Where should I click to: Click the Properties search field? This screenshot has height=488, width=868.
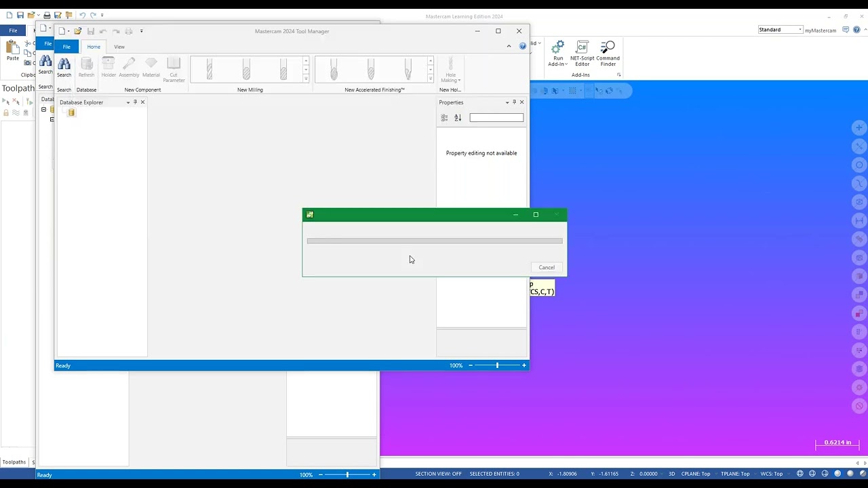click(x=496, y=118)
